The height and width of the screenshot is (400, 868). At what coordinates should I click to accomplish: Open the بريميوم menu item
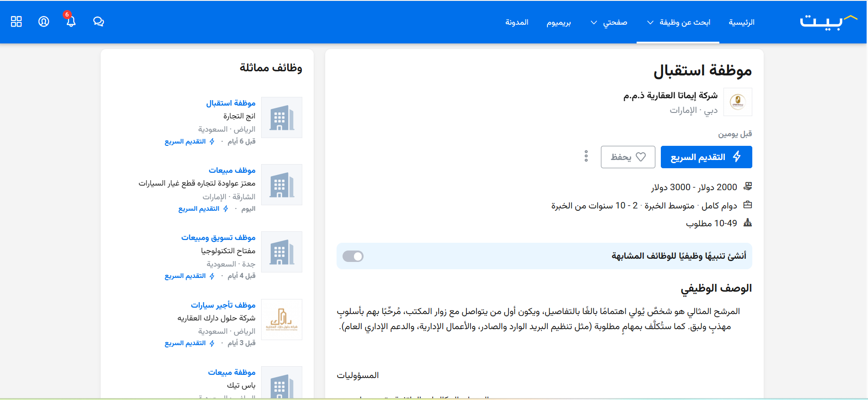(x=559, y=22)
